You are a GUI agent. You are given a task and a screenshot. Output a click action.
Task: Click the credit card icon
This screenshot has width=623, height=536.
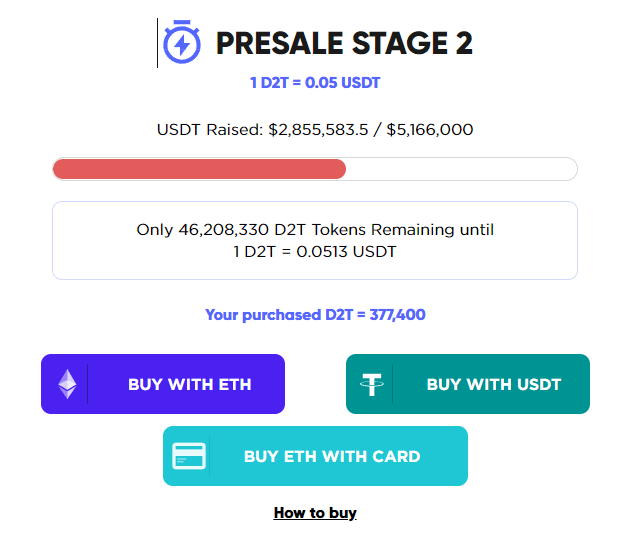pyautogui.click(x=189, y=456)
